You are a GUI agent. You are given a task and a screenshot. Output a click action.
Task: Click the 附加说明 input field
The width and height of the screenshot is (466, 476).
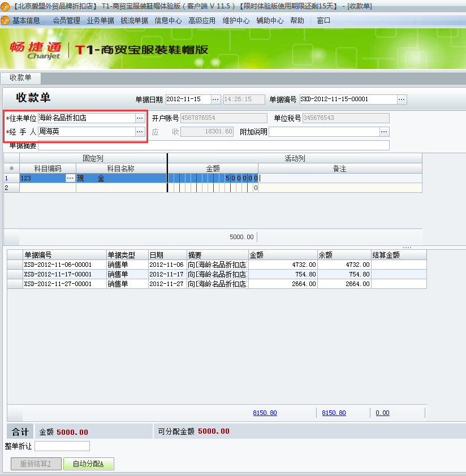pos(324,132)
